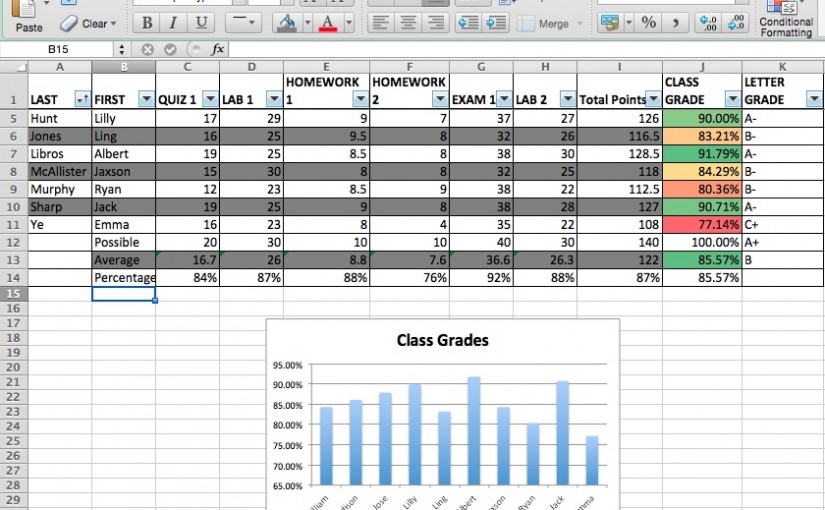
Task: Center align the cell text
Action: tap(408, 22)
